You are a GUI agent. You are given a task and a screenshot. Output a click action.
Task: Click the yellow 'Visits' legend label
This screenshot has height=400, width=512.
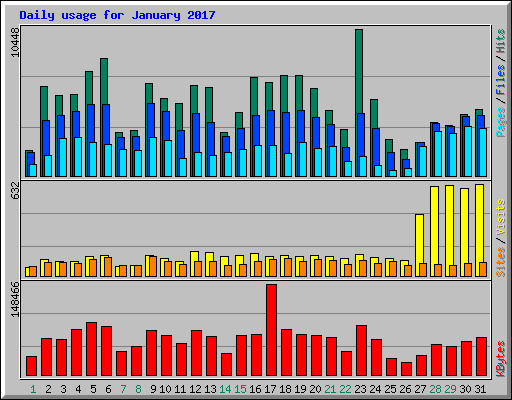click(x=500, y=217)
